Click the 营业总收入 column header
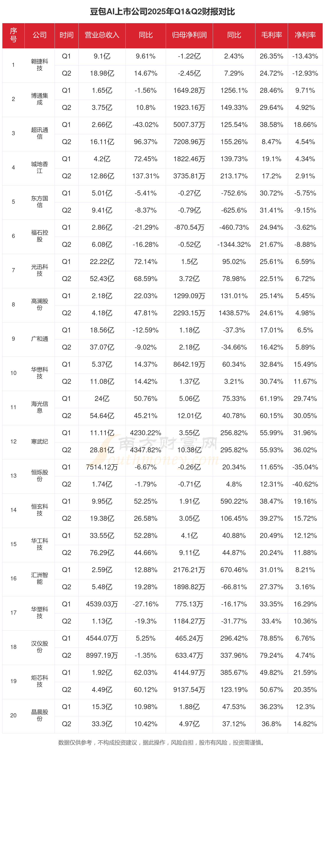Image resolution: width=325 pixels, height=868 pixels. 102,35
